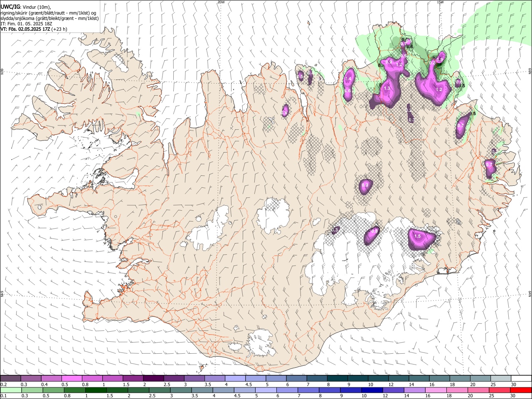Select the bright pink 0.5 snow scale swatch
Viewport: 532px width, 399px height.
pos(71,379)
